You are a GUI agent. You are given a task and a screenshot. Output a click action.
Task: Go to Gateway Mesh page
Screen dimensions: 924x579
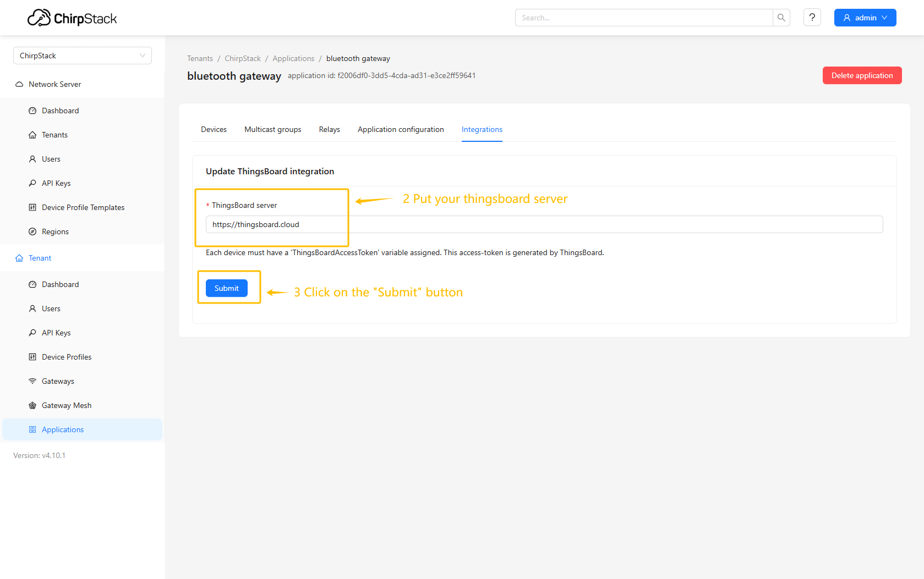[x=67, y=405]
